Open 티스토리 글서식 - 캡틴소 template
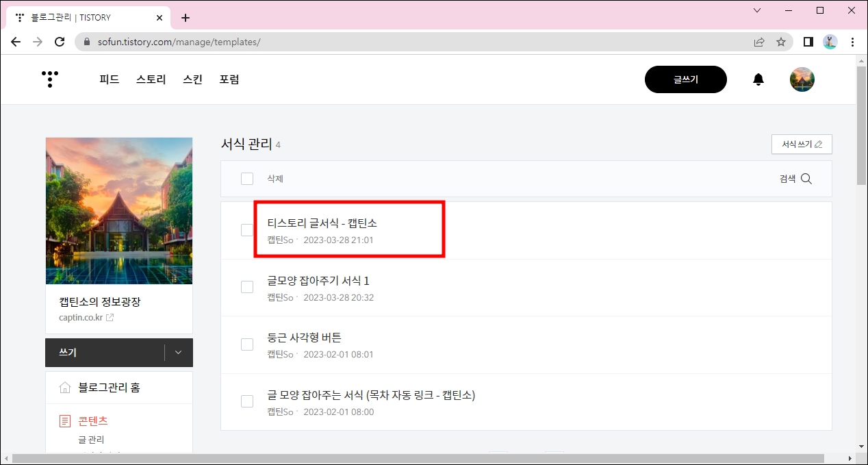868x465 pixels. (322, 223)
